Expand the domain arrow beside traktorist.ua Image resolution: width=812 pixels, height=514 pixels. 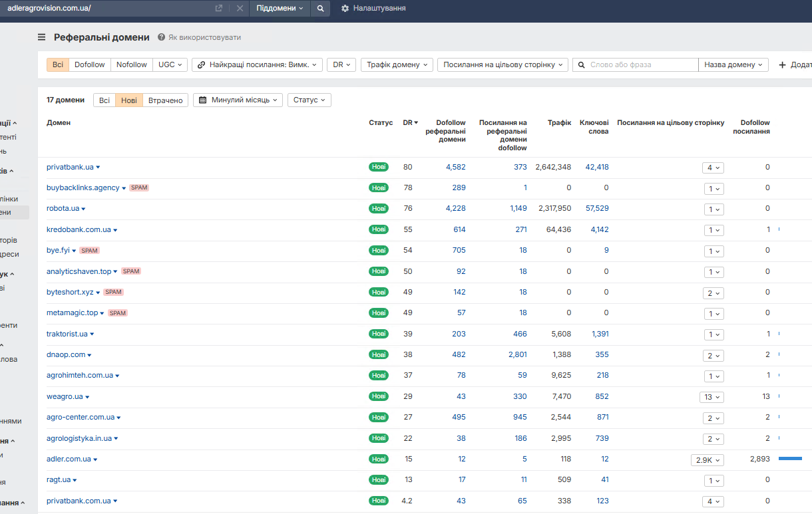92,334
